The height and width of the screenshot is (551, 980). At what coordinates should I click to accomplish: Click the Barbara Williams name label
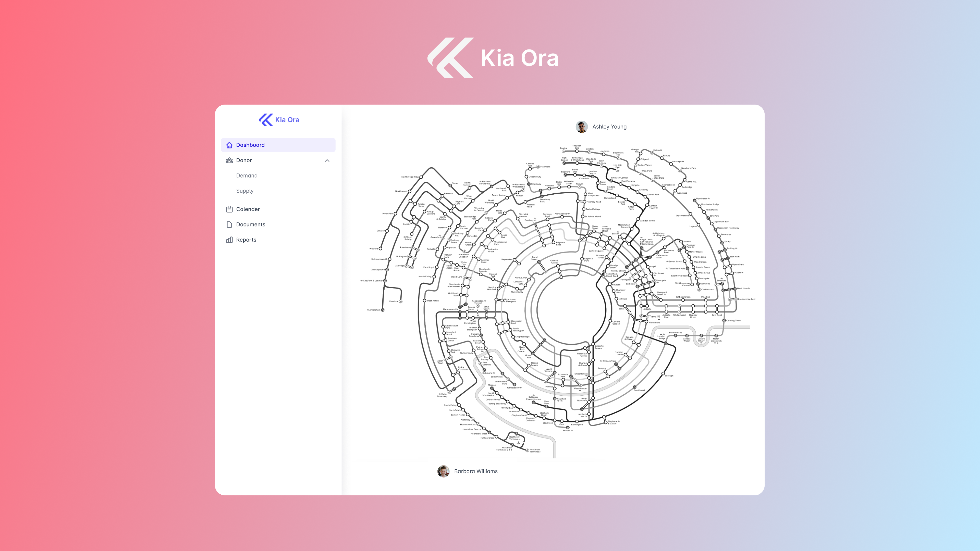click(475, 471)
